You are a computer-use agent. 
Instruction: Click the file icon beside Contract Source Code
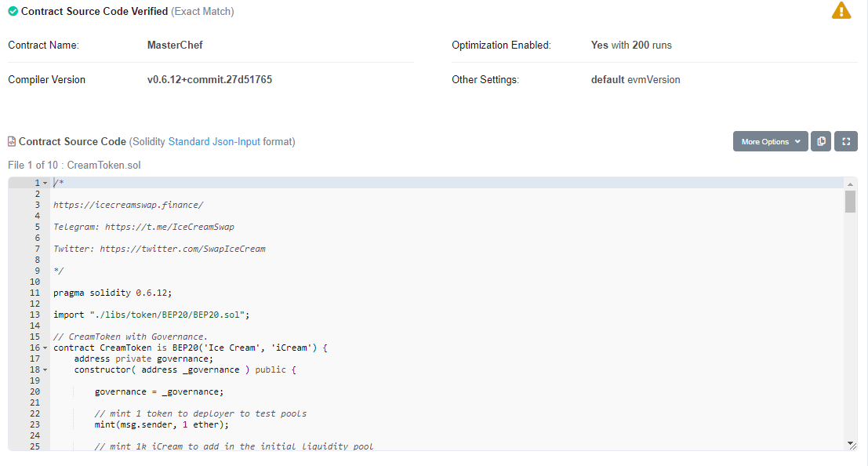click(x=12, y=142)
